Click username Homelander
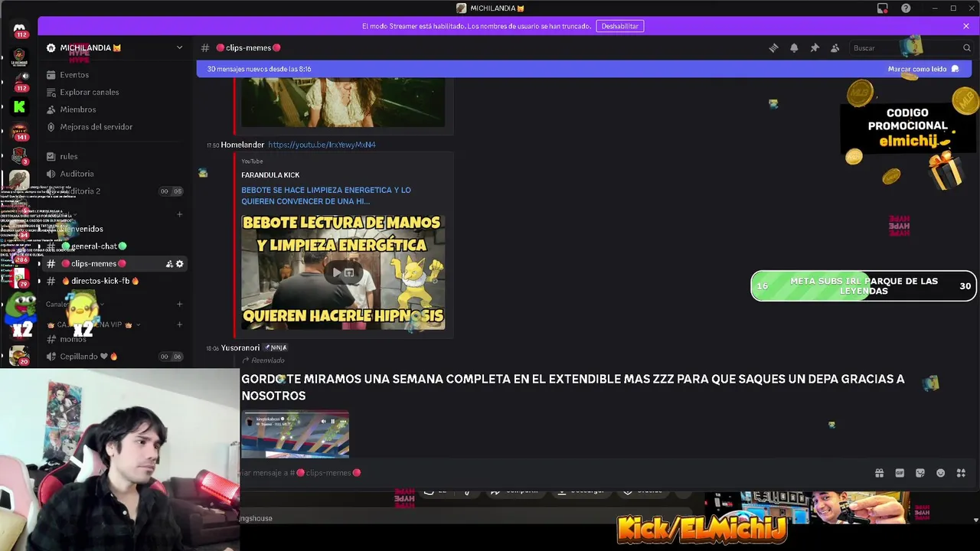980x551 pixels. 243,145
